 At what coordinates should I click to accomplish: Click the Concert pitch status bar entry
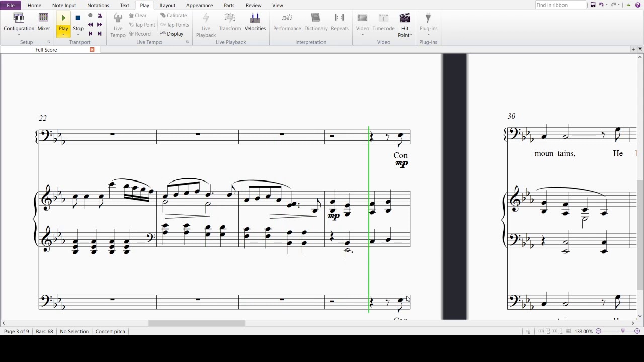[x=110, y=331]
